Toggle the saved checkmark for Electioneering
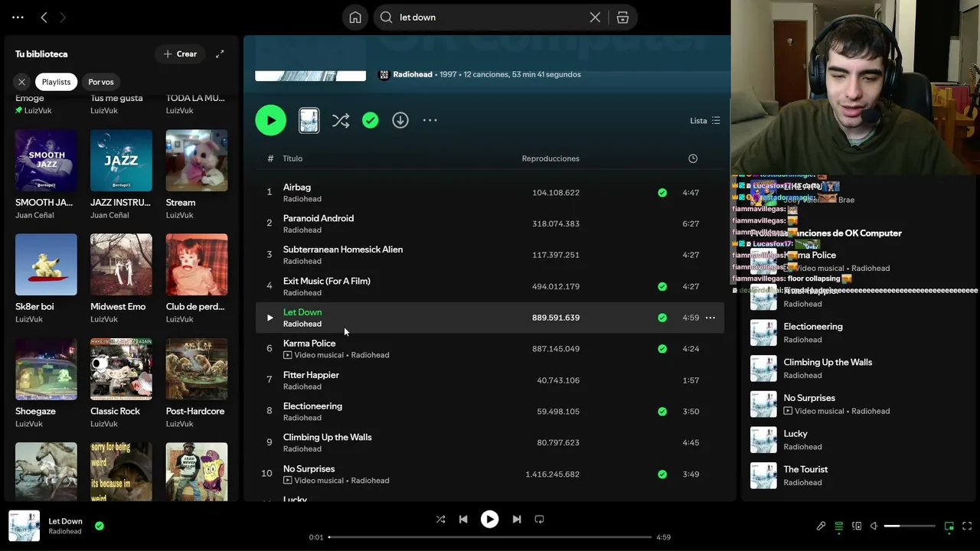Image resolution: width=980 pixels, height=551 pixels. click(x=662, y=412)
